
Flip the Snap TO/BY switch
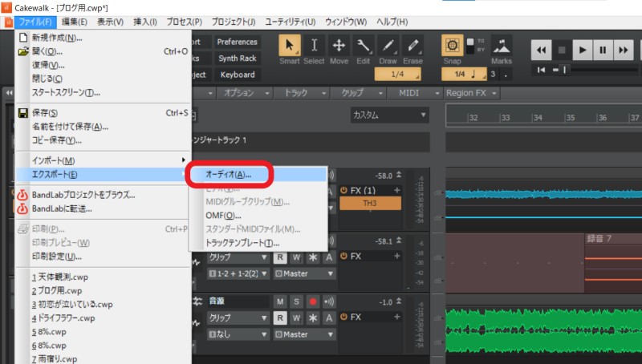(x=470, y=46)
